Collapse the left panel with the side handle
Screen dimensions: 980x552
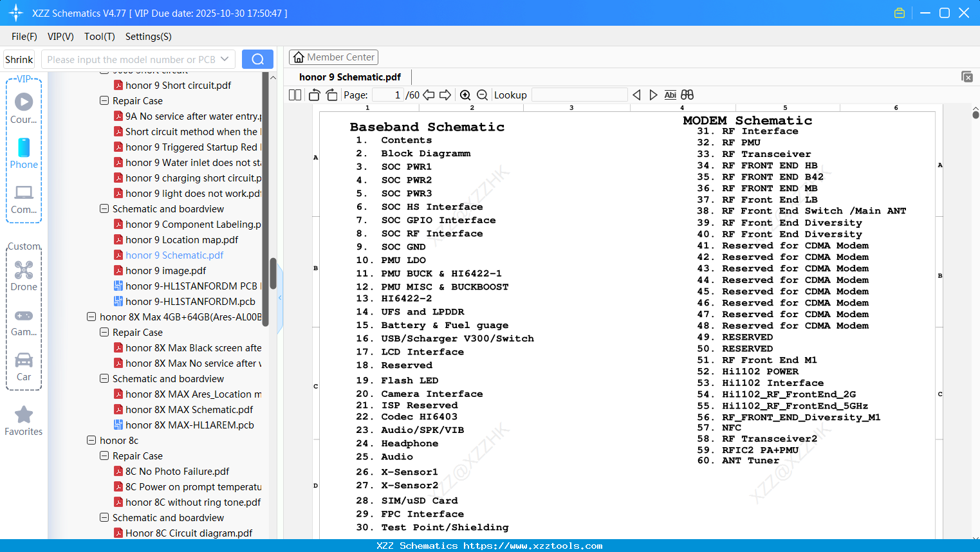point(280,298)
